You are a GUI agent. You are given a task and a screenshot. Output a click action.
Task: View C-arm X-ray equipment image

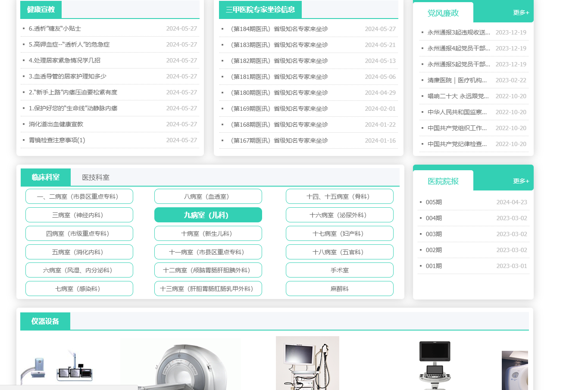click(x=56, y=368)
